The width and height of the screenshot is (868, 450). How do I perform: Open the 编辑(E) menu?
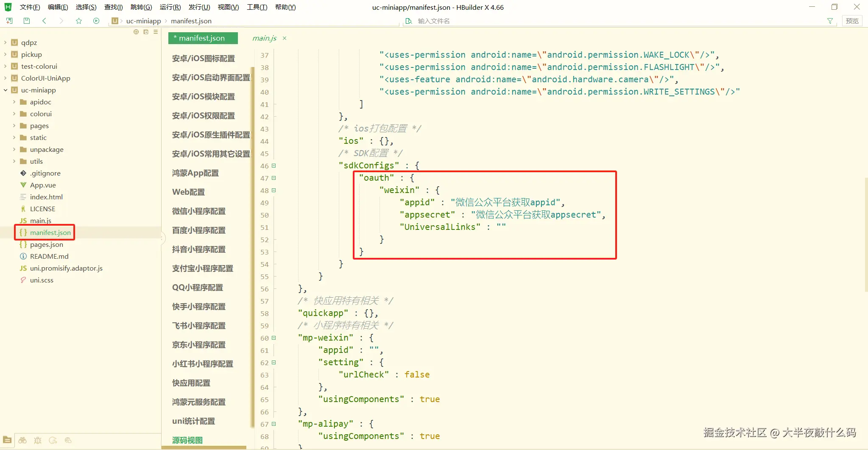[x=58, y=7]
